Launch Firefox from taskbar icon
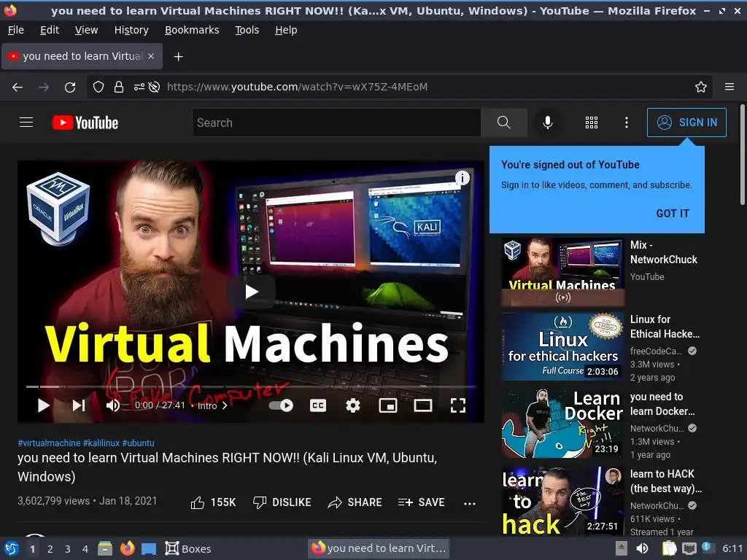 [127, 548]
